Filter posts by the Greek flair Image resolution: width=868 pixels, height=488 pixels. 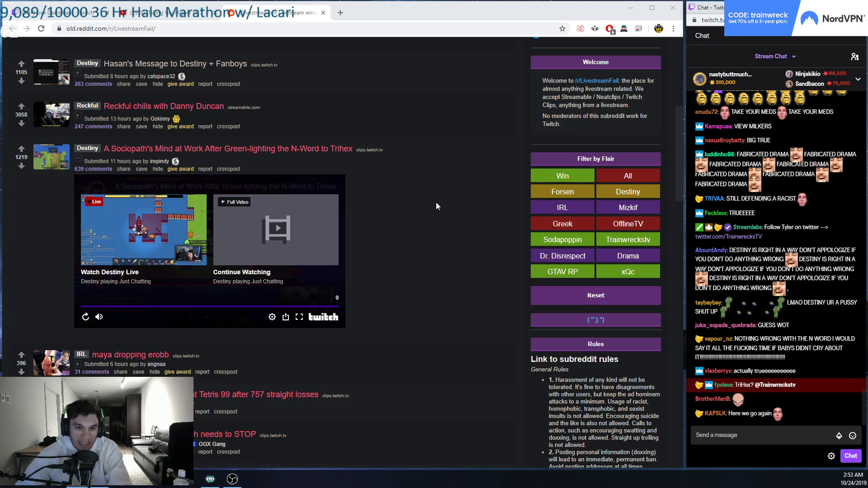pyautogui.click(x=563, y=223)
